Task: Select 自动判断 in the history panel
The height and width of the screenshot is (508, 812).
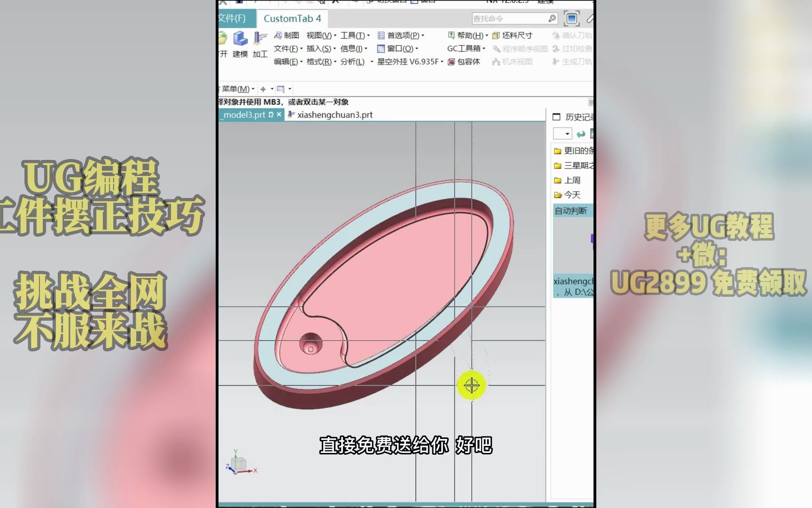Action: (x=570, y=211)
